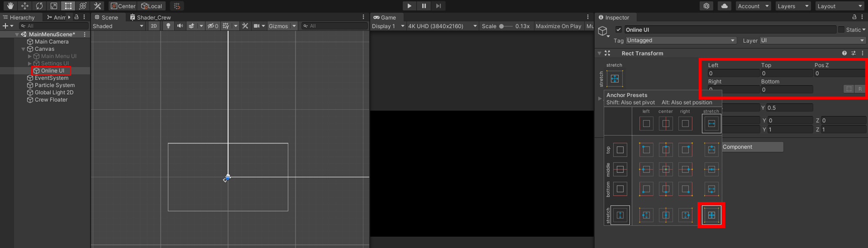Choose stretch-stretch anchor preset
This screenshot has height=248, width=868.
pos(711,215)
